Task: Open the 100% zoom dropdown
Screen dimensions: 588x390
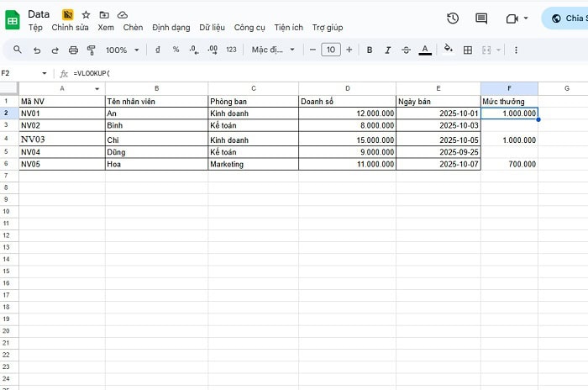Action: click(122, 50)
